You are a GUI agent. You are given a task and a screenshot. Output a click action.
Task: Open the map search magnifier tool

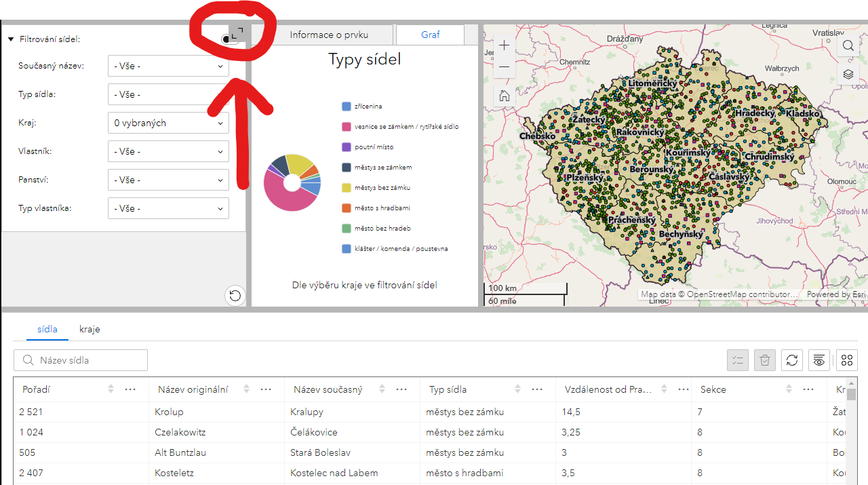848,45
